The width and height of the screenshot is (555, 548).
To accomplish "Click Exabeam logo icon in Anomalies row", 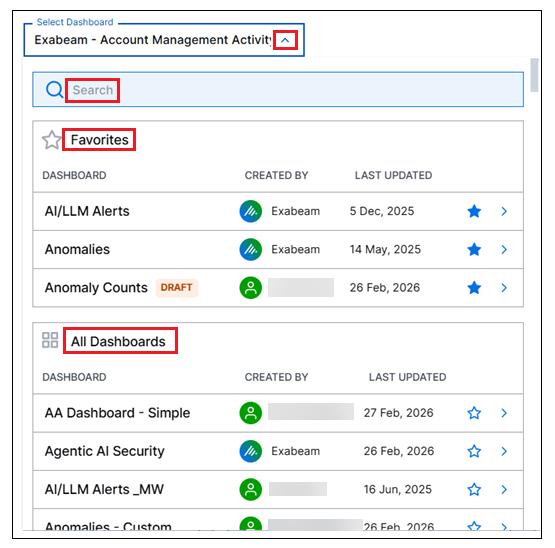I will (251, 250).
